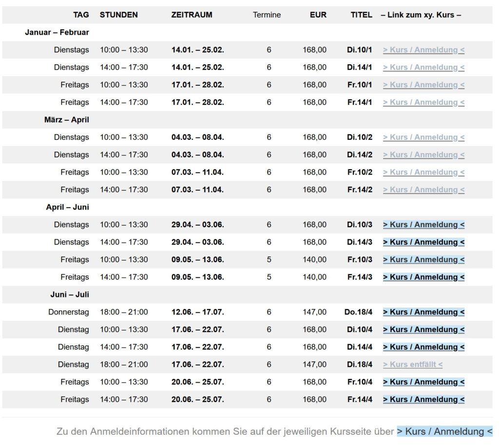
Task: Open registration link for course Fr.14/2
Action: click(x=423, y=190)
